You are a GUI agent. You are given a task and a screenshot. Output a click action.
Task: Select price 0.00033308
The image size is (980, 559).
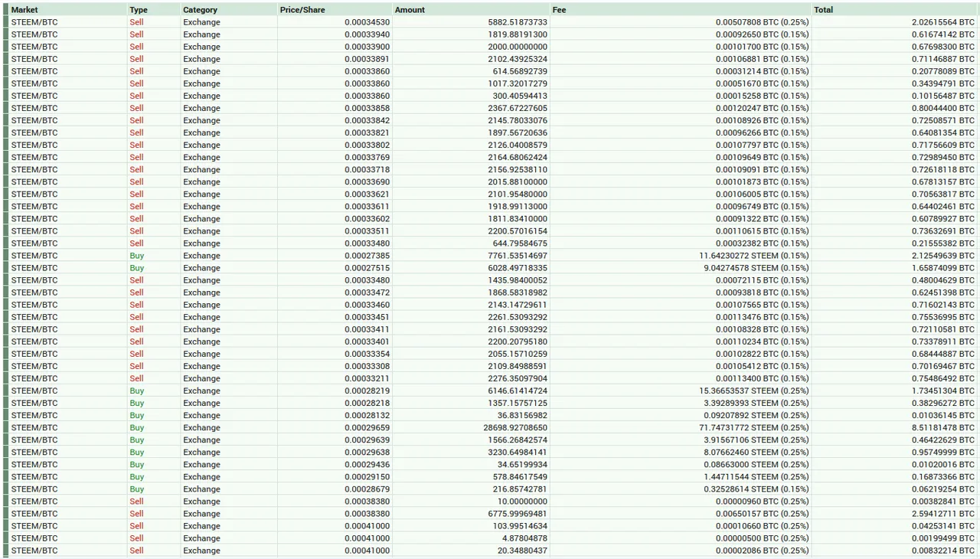point(367,366)
